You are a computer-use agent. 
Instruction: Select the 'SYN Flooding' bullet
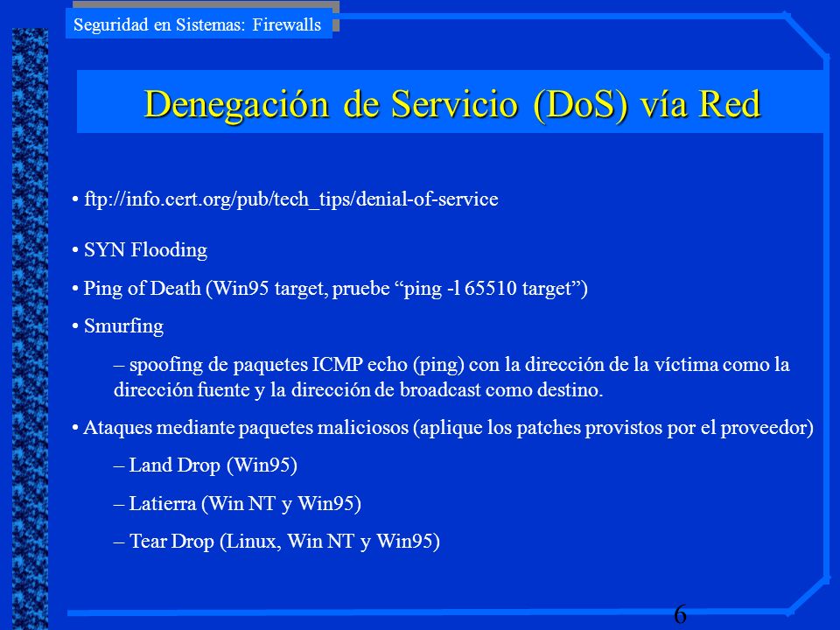click(145, 250)
